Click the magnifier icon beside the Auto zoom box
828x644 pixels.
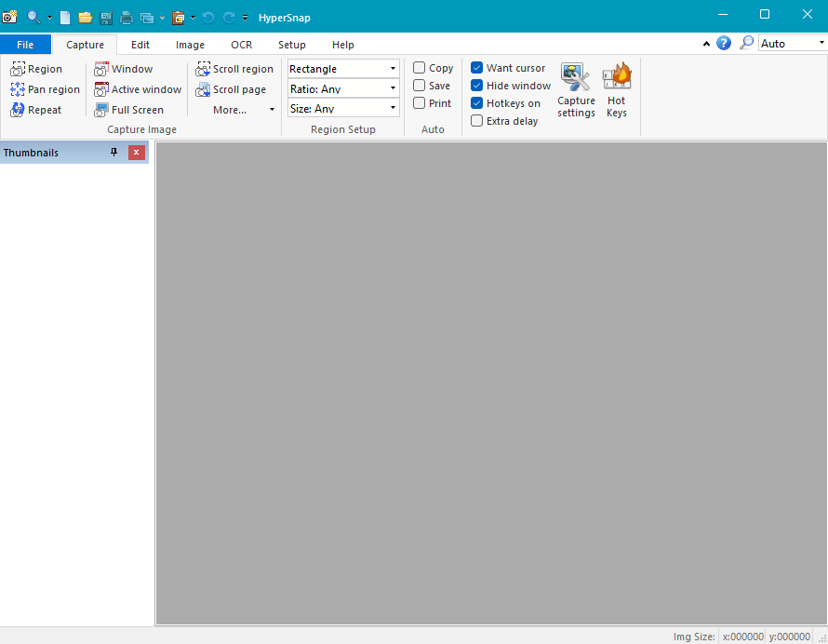745,44
